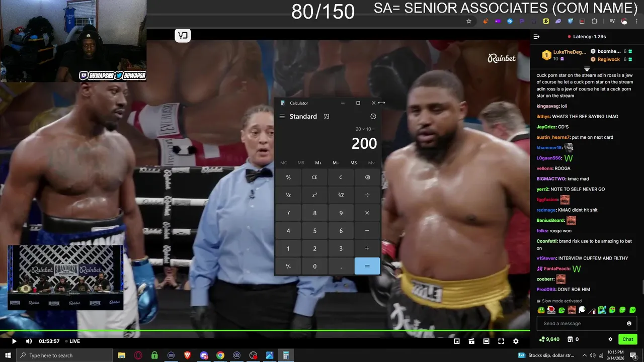Click username austin_hearns7 in chat
This screenshot has width=644, height=362.
click(x=553, y=137)
